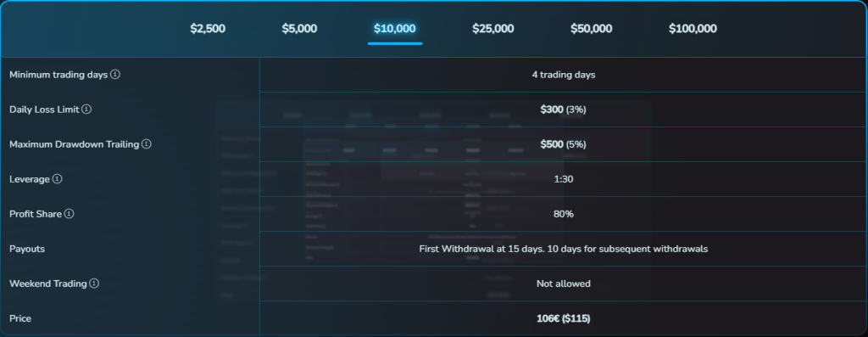Click the Weekend Trading info icon

pyautogui.click(x=94, y=284)
